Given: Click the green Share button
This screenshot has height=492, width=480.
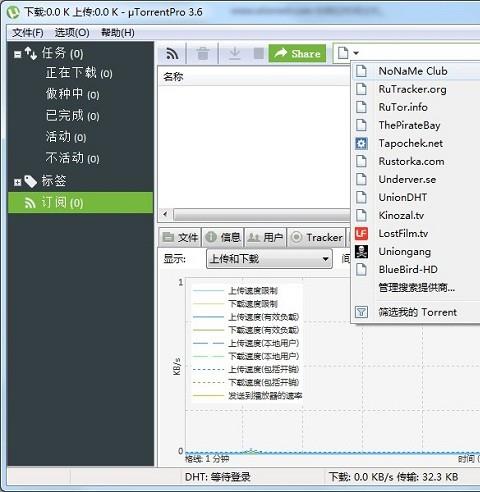Looking at the screenshot, I should [x=297, y=53].
